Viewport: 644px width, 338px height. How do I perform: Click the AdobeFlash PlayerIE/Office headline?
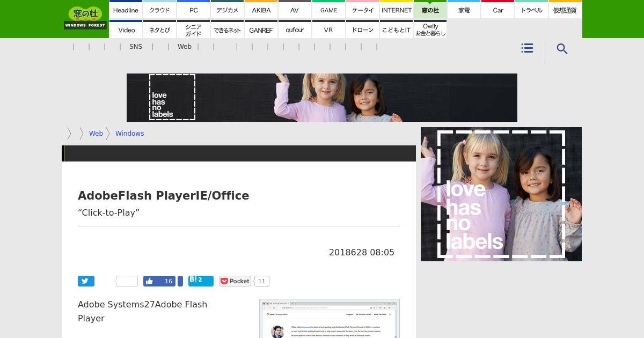click(x=164, y=195)
